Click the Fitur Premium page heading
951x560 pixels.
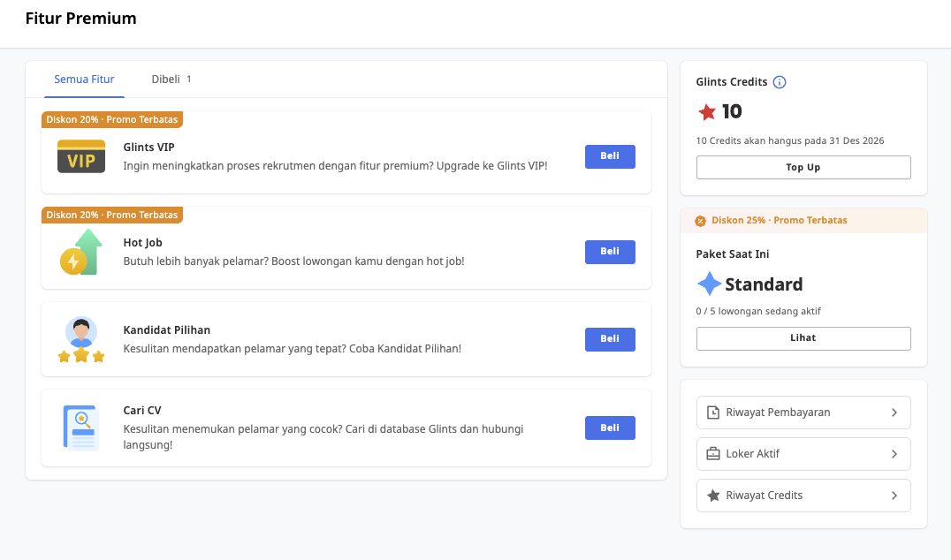point(80,19)
